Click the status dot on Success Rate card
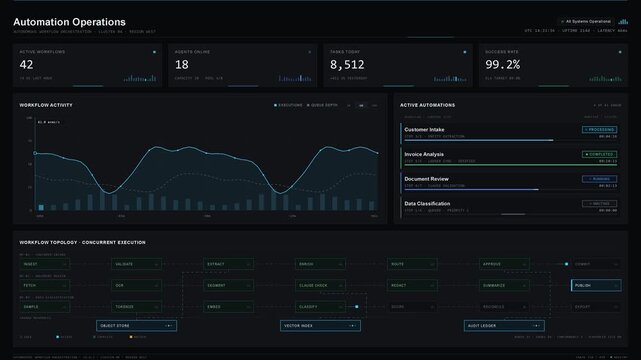This screenshot has height=360, width=641. coord(620,52)
